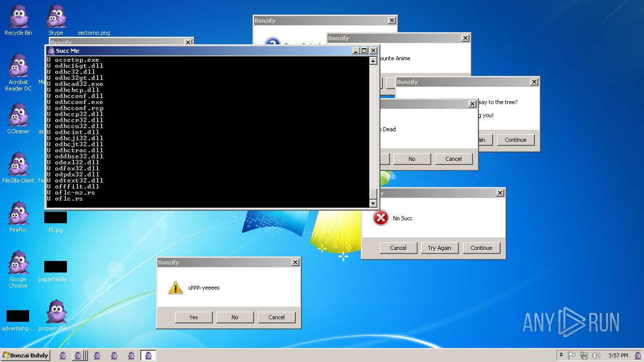Click the odbcconf.rsp console line
The height and width of the screenshot is (362, 644).
[x=75, y=108]
